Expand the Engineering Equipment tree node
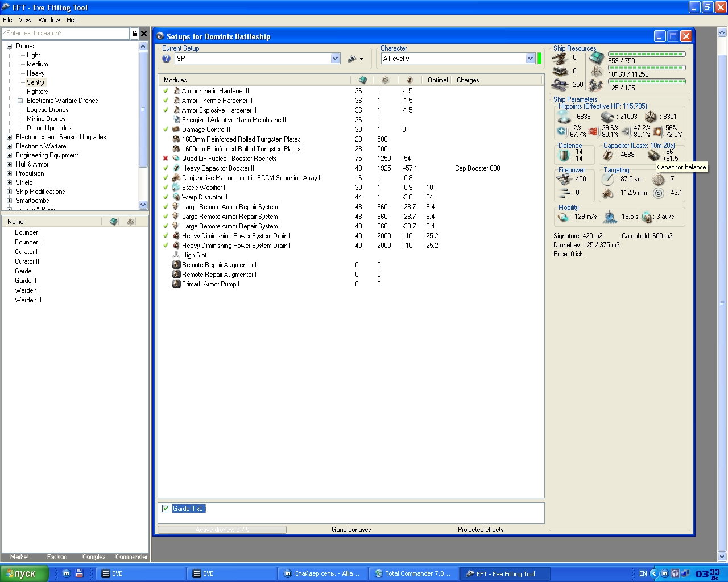Image resolution: width=728 pixels, height=582 pixels. (9, 155)
